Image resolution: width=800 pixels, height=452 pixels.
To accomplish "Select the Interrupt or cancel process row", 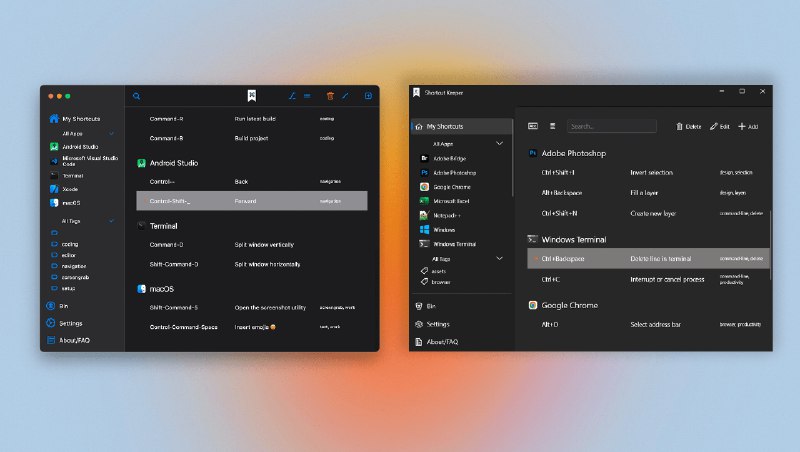I will point(647,280).
